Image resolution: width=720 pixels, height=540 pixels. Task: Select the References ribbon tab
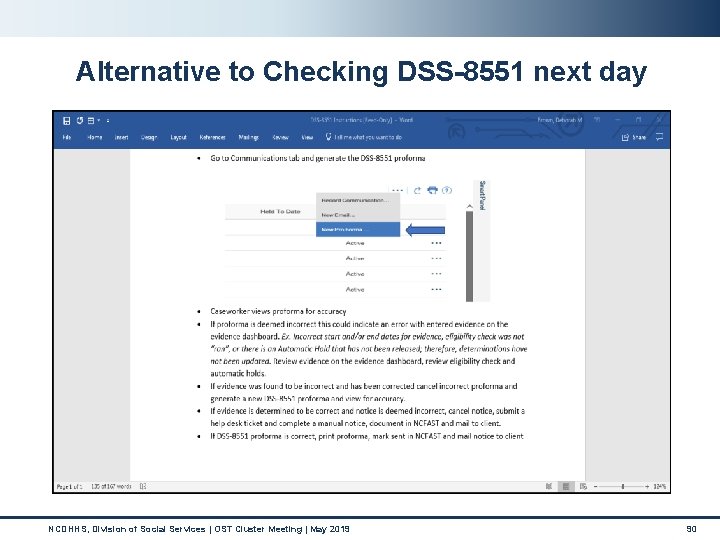[x=212, y=137]
